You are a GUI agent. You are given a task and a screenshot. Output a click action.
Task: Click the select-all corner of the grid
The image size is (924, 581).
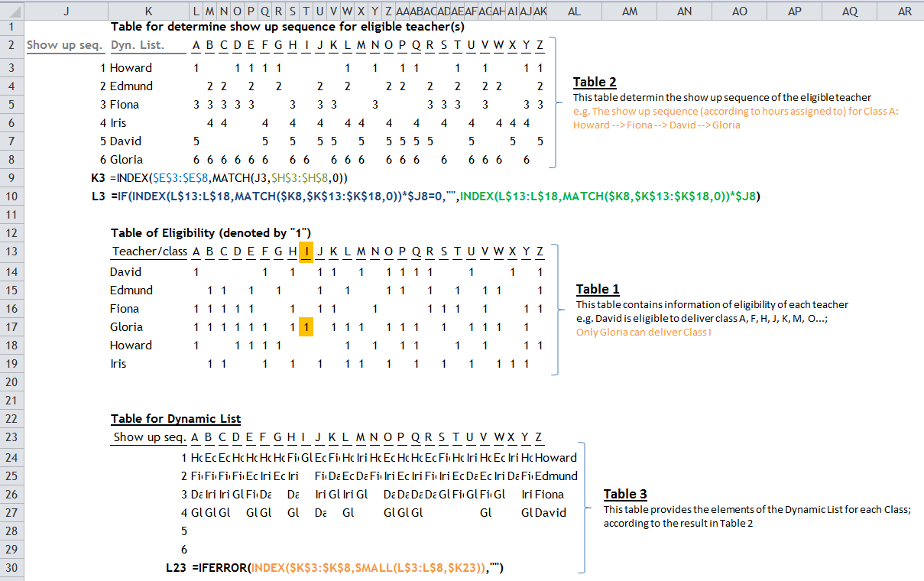pos(11,11)
